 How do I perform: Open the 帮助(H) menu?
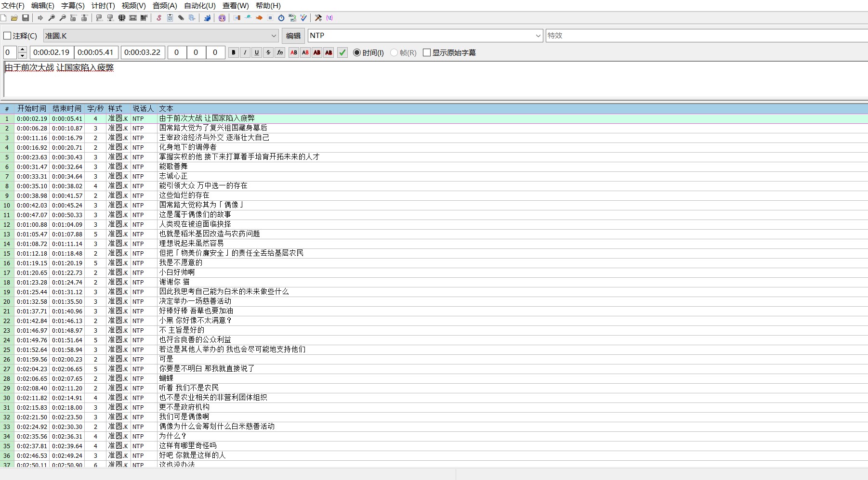click(x=268, y=6)
